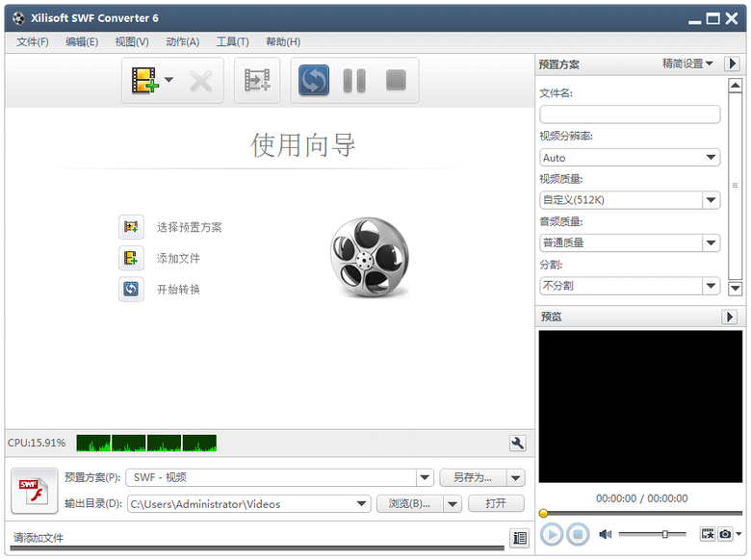Click the Pause toolbar icon
Image resolution: width=751 pixels, height=560 pixels.
tap(354, 80)
